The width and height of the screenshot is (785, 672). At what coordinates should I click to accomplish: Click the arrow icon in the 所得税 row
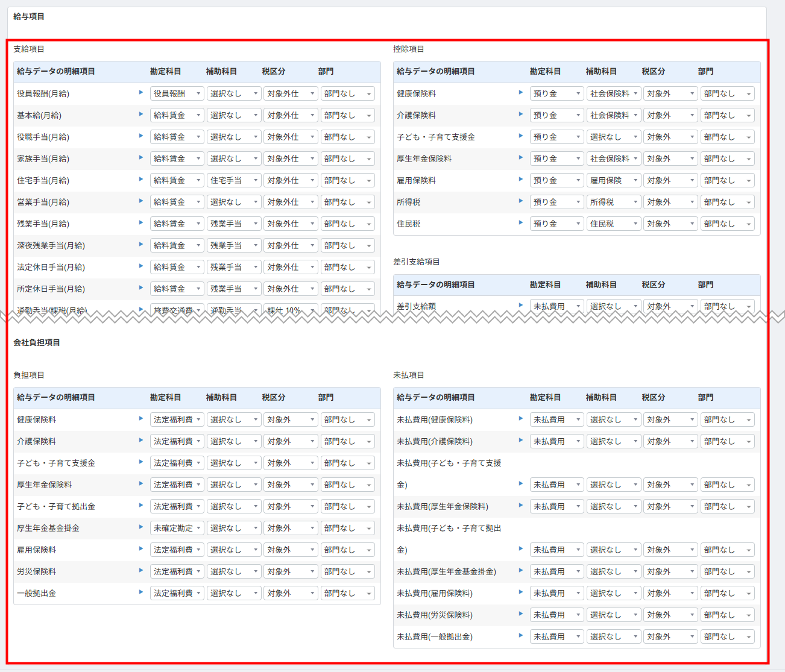[521, 201]
